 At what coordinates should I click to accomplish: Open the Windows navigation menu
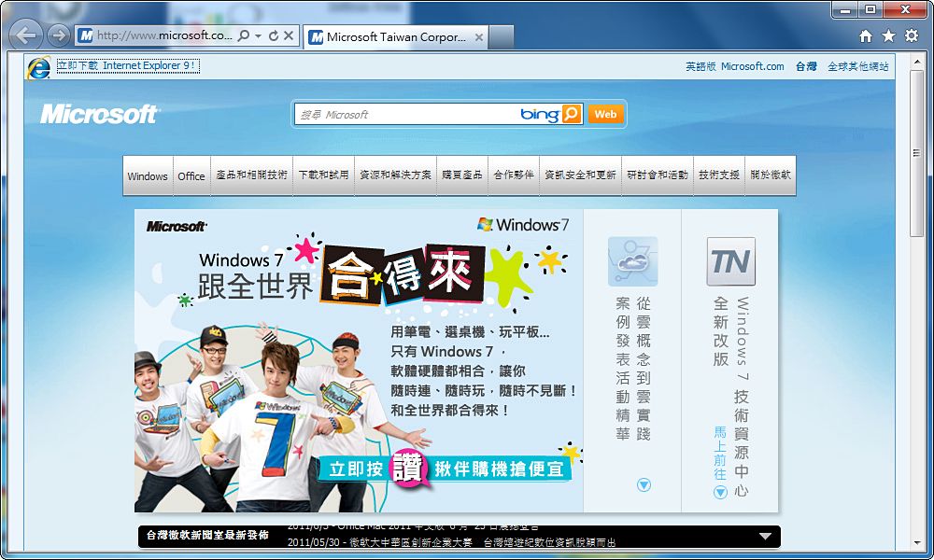tap(148, 176)
